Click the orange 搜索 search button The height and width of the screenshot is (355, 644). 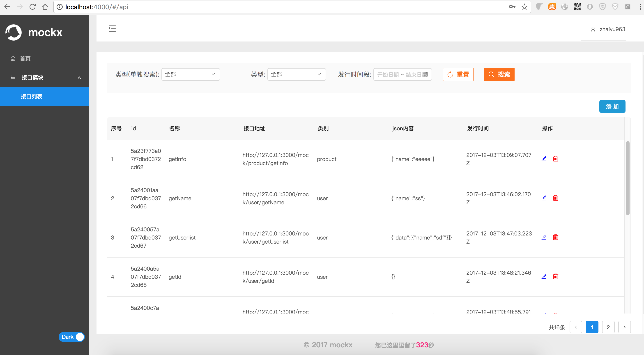coord(499,74)
